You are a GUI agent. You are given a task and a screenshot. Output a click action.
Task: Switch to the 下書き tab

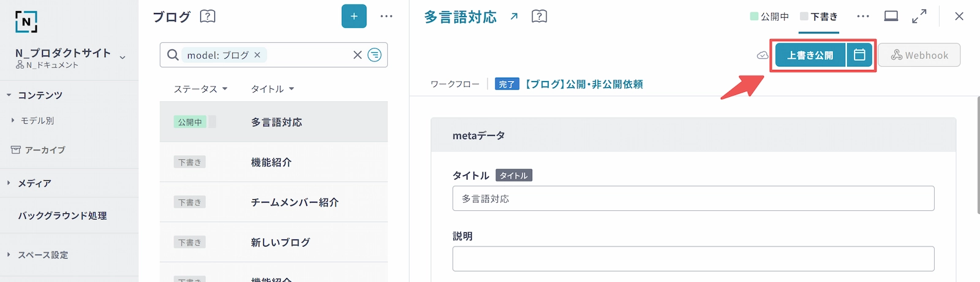(x=819, y=17)
